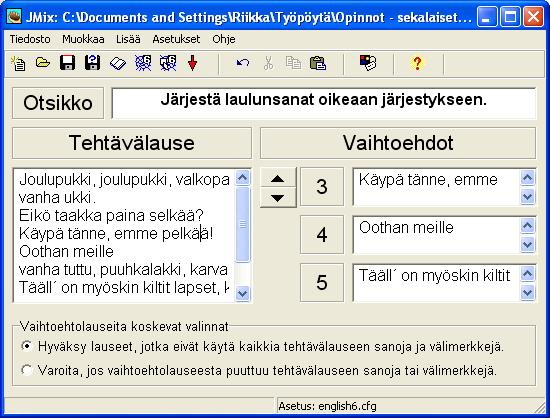Minimize the JMix window
This screenshot has height=418, width=550.
pos(487,16)
